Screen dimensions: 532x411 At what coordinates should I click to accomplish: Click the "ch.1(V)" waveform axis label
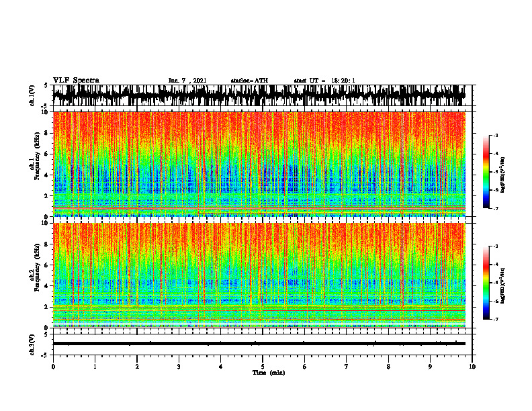coord(32,95)
